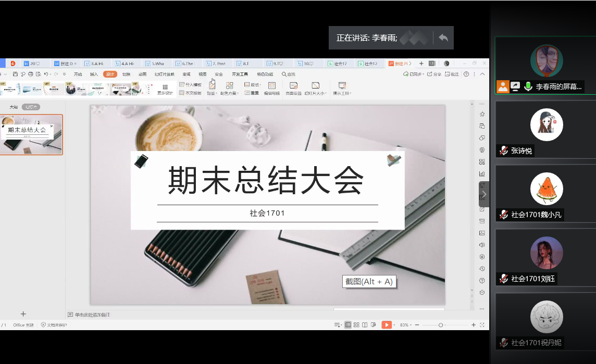Open the chart icon in right sidebar
This screenshot has height=364, width=596.
tap(482, 173)
